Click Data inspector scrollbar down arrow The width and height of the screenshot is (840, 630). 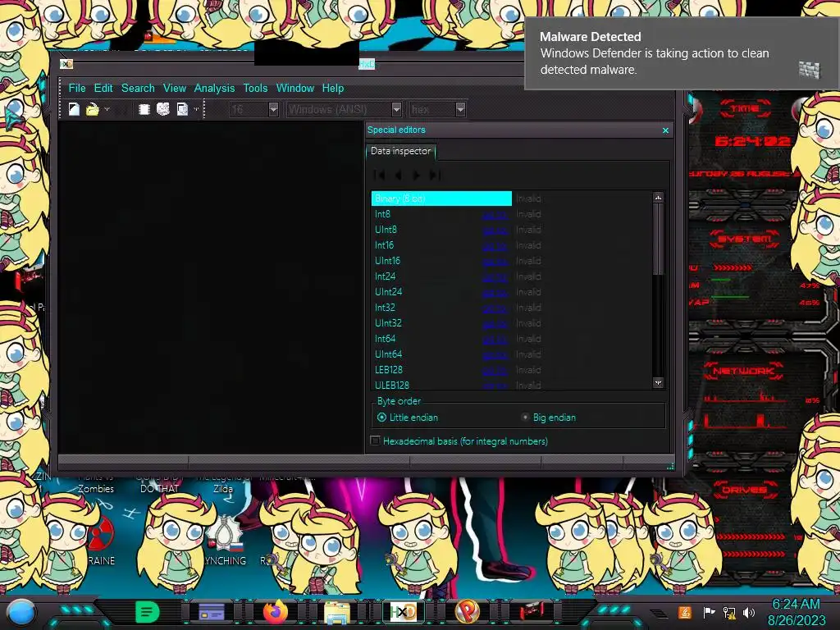click(658, 382)
